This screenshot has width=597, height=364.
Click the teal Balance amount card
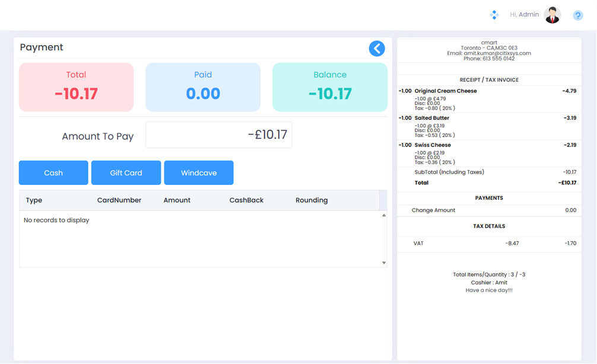pos(330,87)
